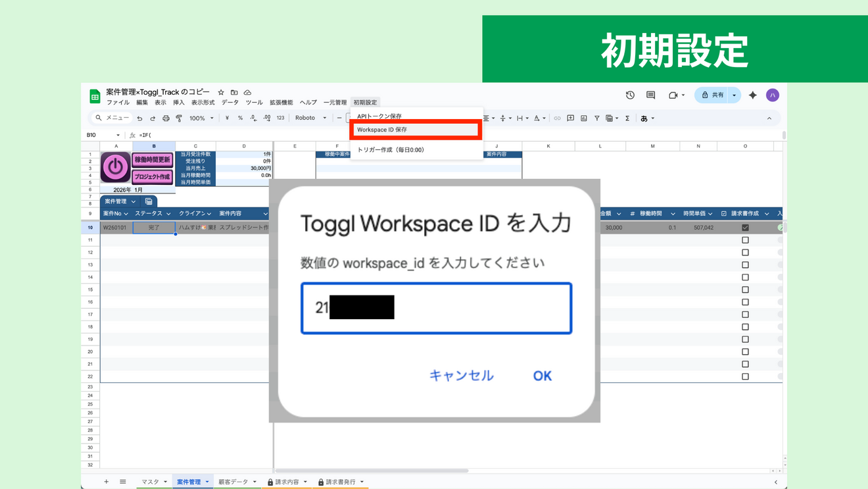Click the 稼働時間更新 pink button
Screen dimensions: 868x489
click(x=153, y=160)
